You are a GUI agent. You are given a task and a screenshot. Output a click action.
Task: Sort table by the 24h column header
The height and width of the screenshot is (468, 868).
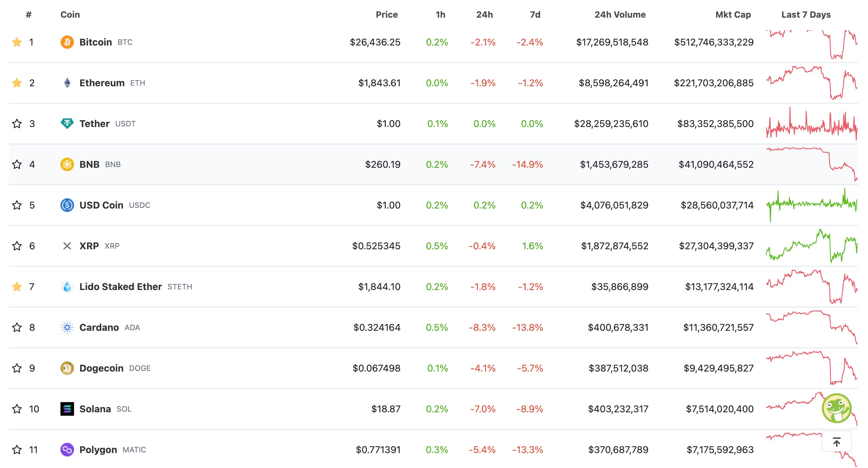click(485, 15)
